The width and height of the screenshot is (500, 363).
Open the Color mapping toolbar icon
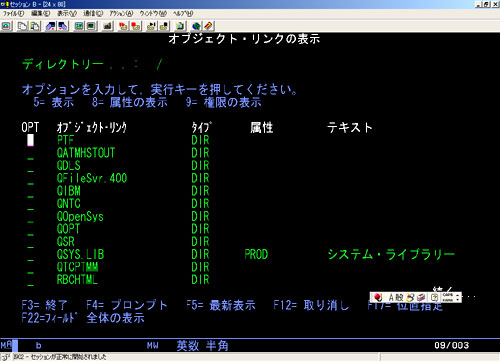pyautogui.click(x=91, y=26)
